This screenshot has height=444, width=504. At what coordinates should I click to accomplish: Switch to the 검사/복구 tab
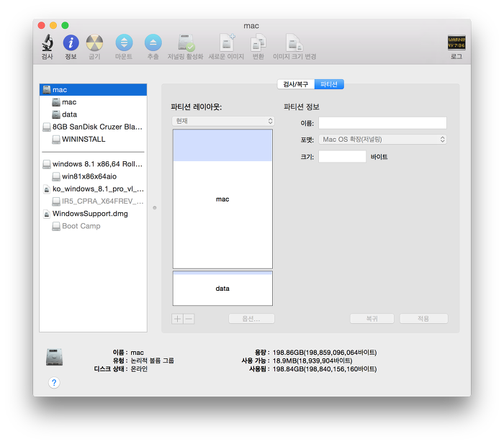tap(296, 84)
